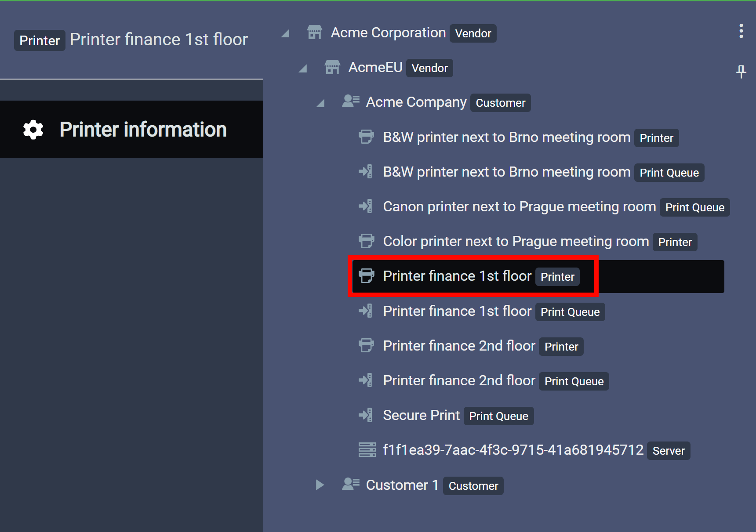
Task: Click the AcmeEU vendor store icon
Action: [332, 67]
